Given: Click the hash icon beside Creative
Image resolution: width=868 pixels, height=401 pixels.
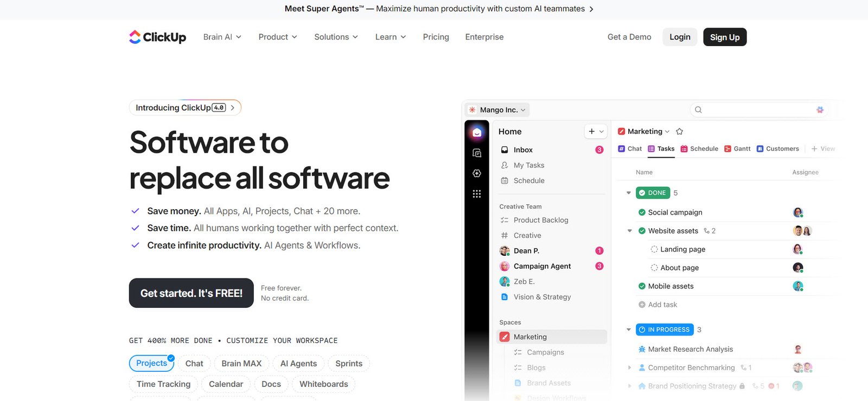Looking at the screenshot, I should point(505,235).
